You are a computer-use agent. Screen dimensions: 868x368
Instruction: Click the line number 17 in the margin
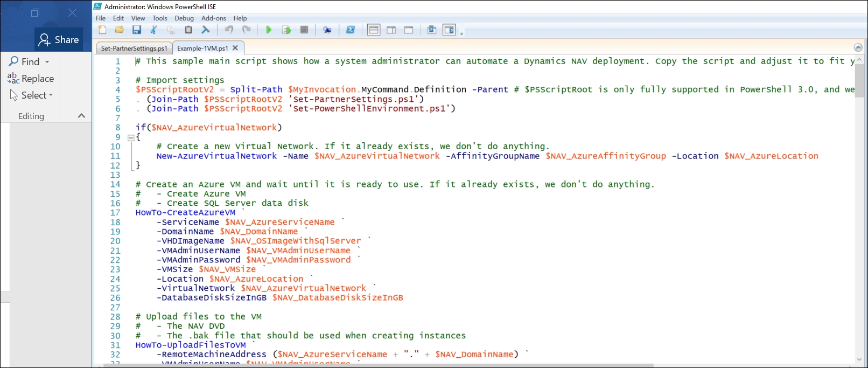coord(115,213)
